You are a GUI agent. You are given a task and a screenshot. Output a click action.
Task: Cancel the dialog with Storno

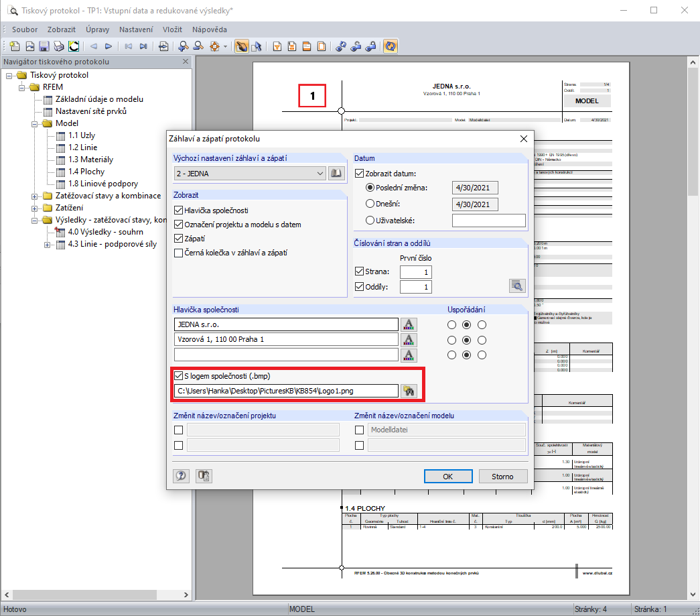(502, 476)
